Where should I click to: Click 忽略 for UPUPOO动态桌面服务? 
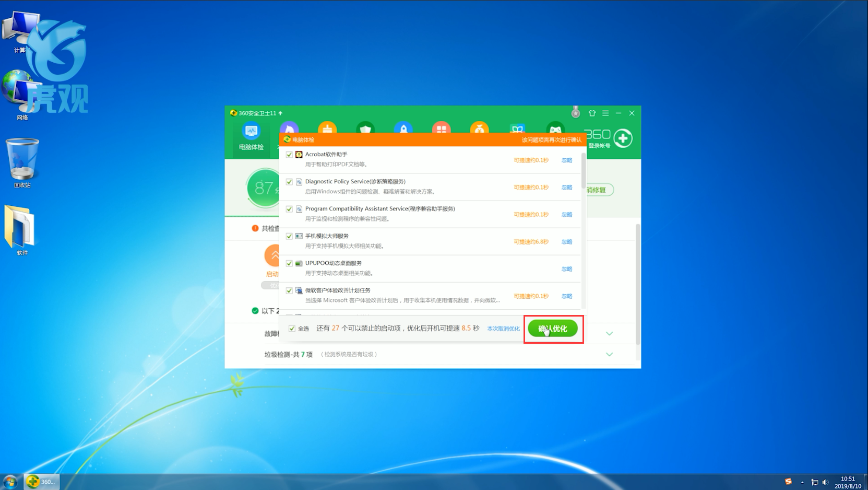[x=567, y=269]
